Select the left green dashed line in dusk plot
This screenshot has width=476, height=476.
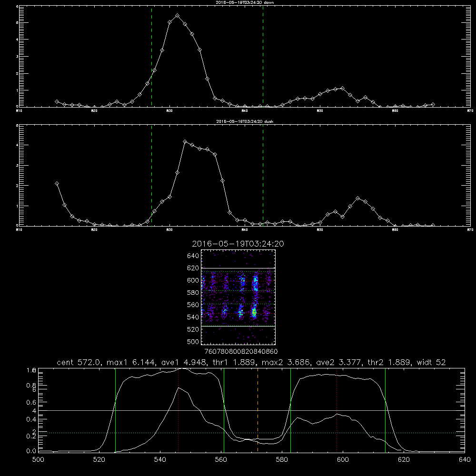pos(151,175)
